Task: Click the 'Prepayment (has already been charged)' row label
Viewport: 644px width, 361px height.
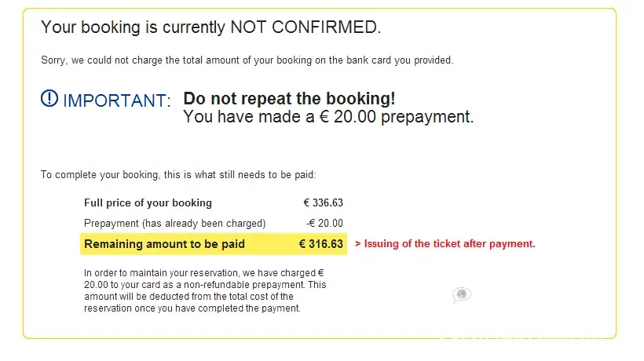Action: pos(174,224)
